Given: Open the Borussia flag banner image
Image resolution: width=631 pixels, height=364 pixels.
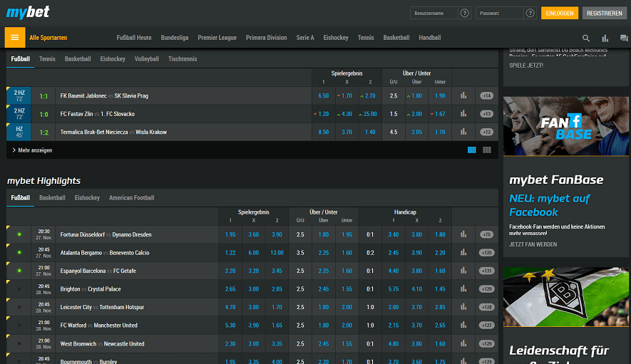Looking at the screenshot, I should point(566,297).
